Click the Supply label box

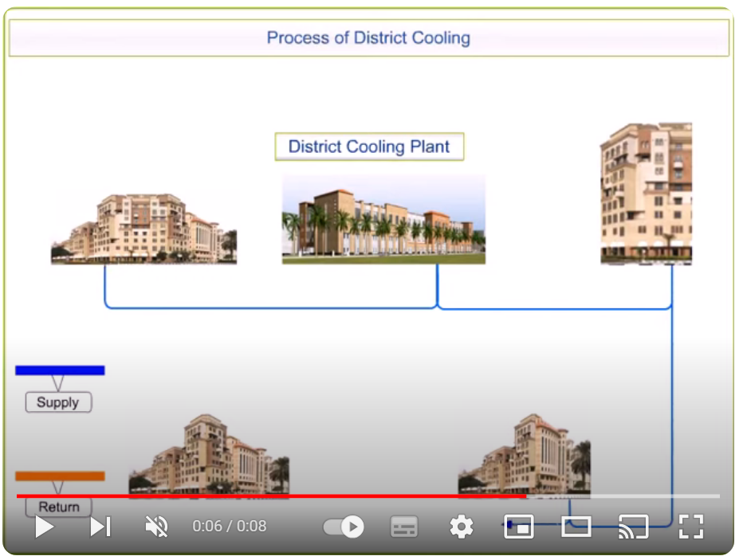pyautogui.click(x=59, y=402)
